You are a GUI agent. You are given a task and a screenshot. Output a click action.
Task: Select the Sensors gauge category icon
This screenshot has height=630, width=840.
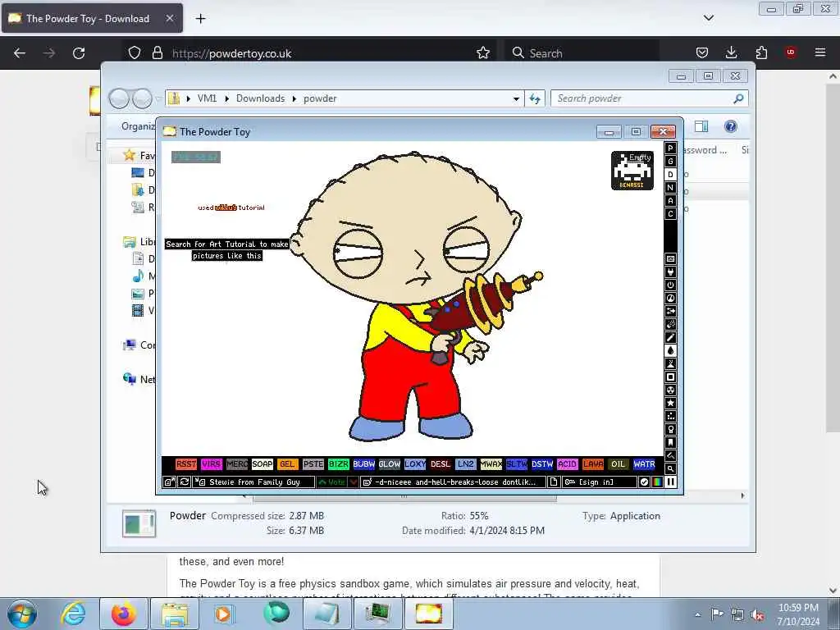(x=670, y=299)
